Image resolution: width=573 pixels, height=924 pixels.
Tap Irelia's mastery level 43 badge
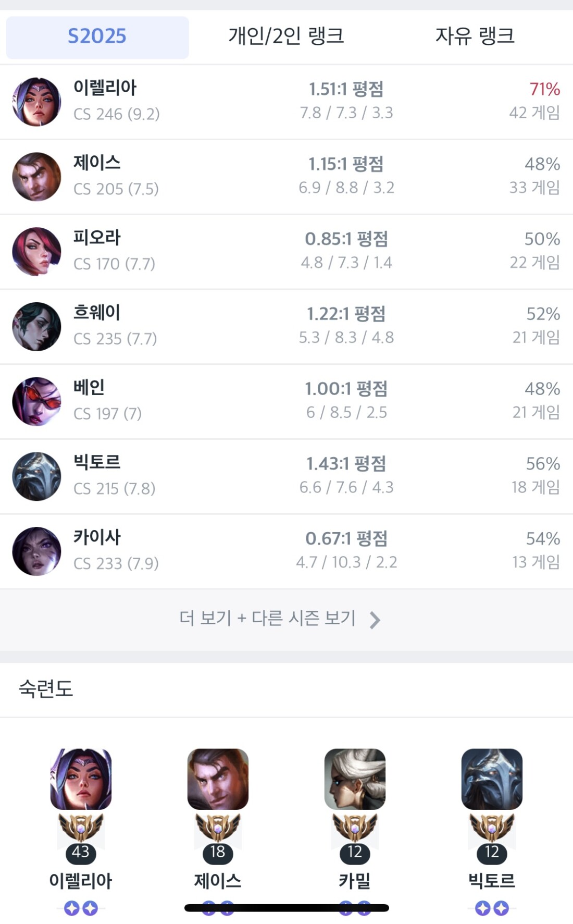[81, 853]
